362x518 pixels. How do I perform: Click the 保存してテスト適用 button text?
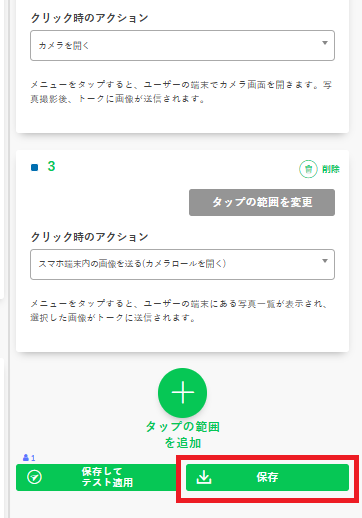tap(107, 477)
